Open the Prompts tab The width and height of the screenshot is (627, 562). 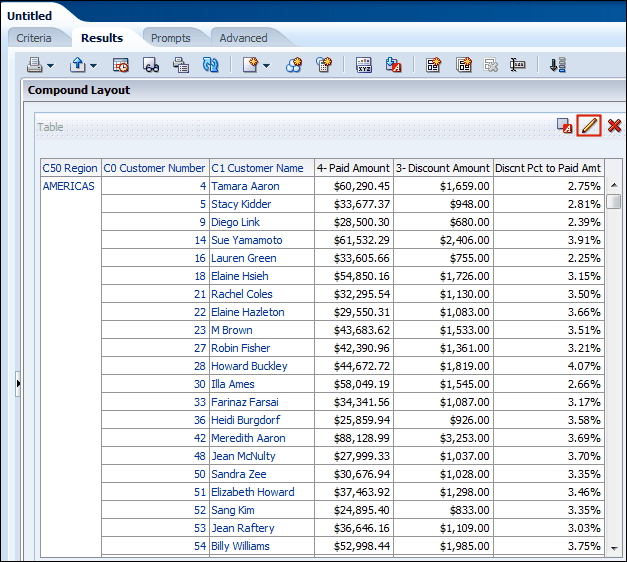point(170,38)
